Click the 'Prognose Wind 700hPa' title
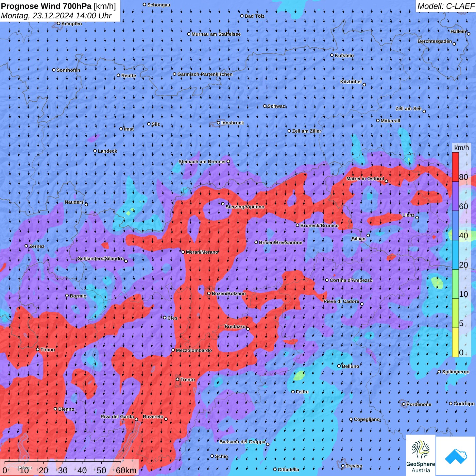Image resolution: width=476 pixels, height=476 pixels. pos(47,6)
